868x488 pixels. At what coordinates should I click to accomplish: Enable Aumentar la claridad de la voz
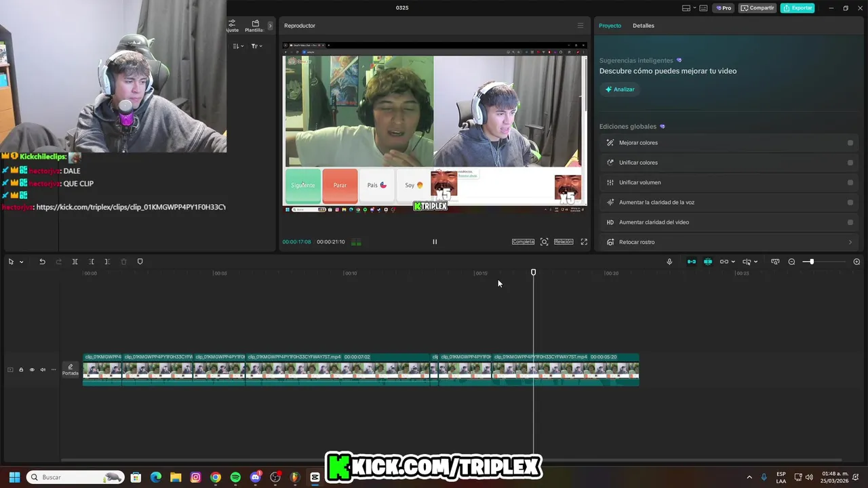click(850, 202)
